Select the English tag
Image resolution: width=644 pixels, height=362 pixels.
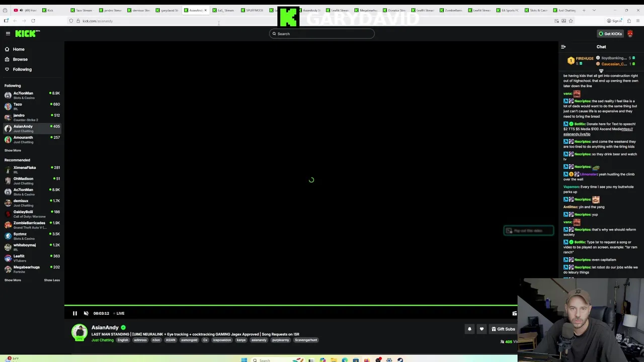click(123, 340)
